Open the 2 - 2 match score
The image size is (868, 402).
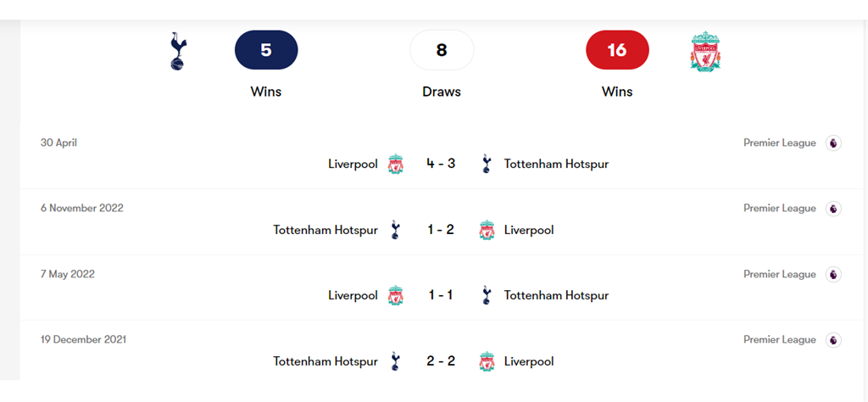click(x=441, y=361)
